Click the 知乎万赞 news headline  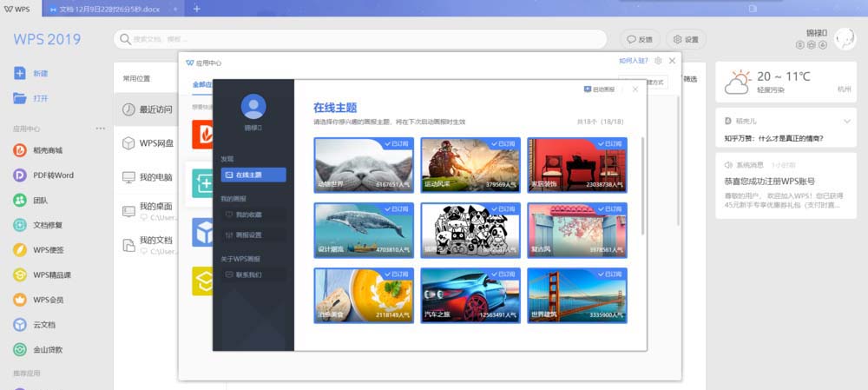coord(773,138)
